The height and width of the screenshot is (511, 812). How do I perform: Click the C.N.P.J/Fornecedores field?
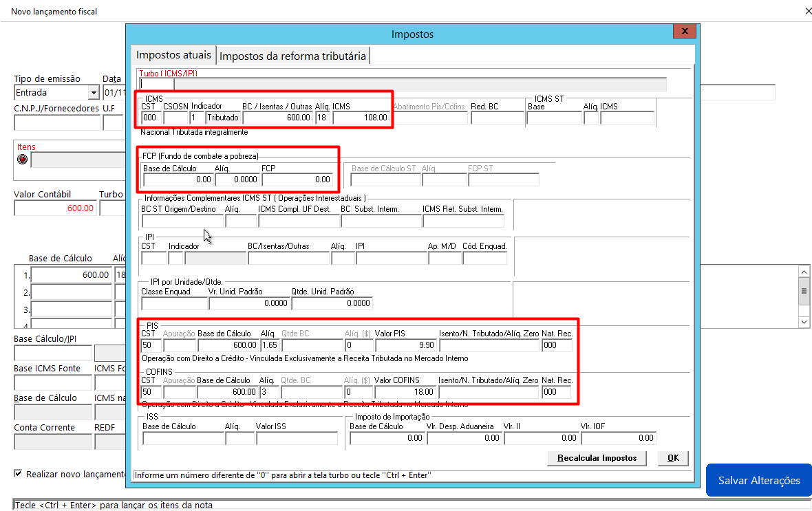pos(57,122)
